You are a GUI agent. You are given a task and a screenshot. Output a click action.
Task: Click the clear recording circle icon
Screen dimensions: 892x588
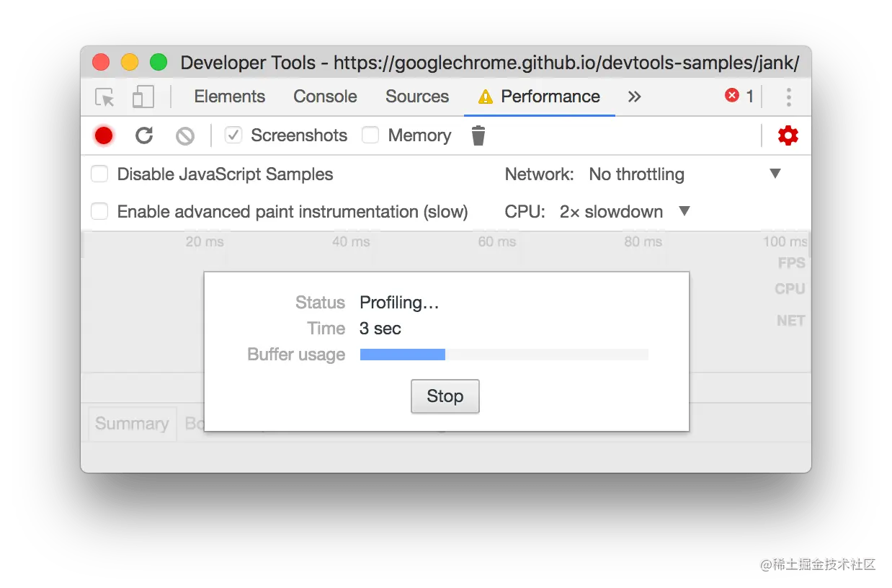click(x=185, y=135)
